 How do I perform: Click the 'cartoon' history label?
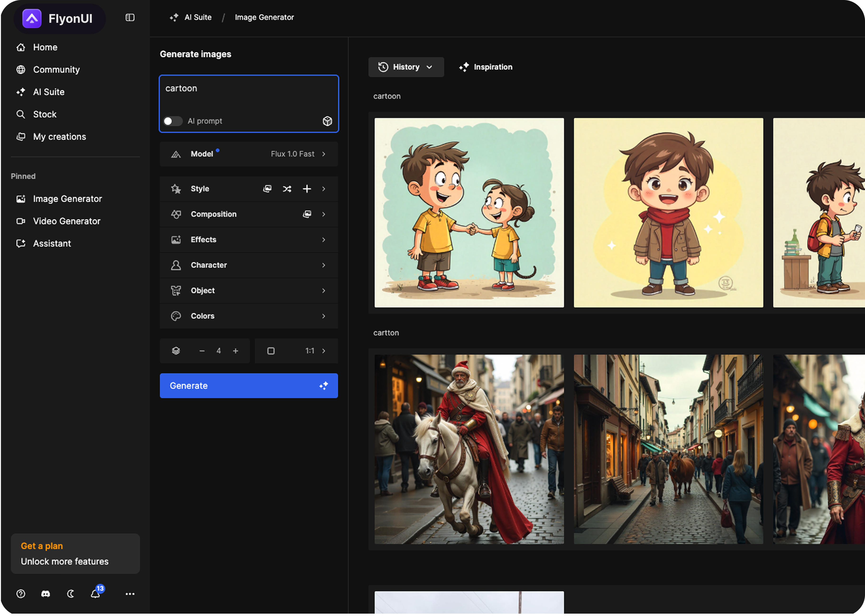387,96
